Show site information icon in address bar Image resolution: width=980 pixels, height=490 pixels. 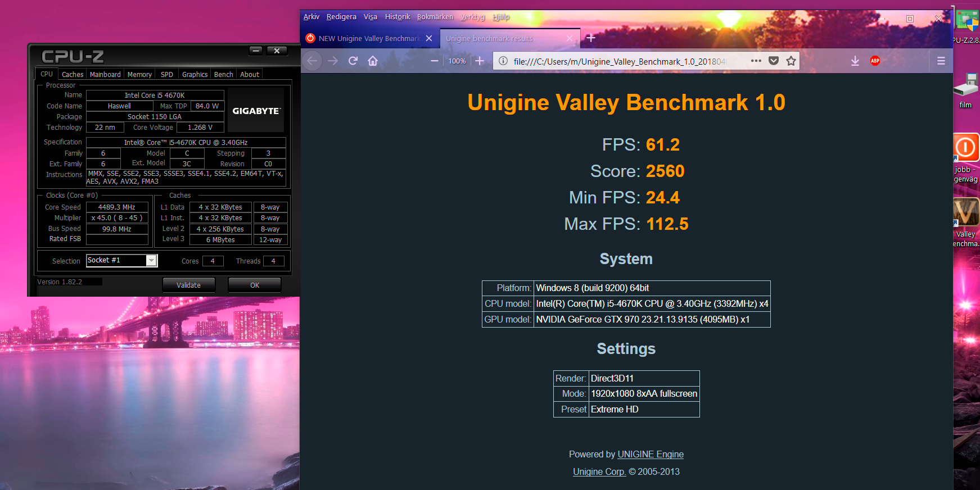pos(503,61)
